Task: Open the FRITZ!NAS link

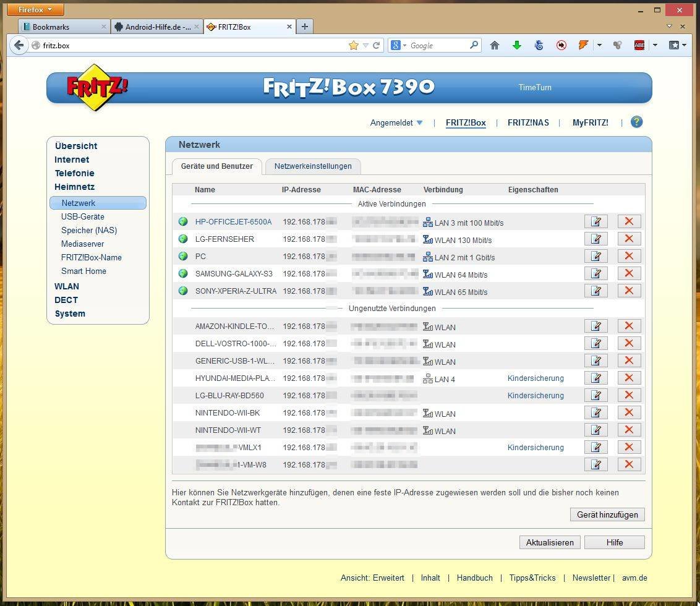Action: 528,123
